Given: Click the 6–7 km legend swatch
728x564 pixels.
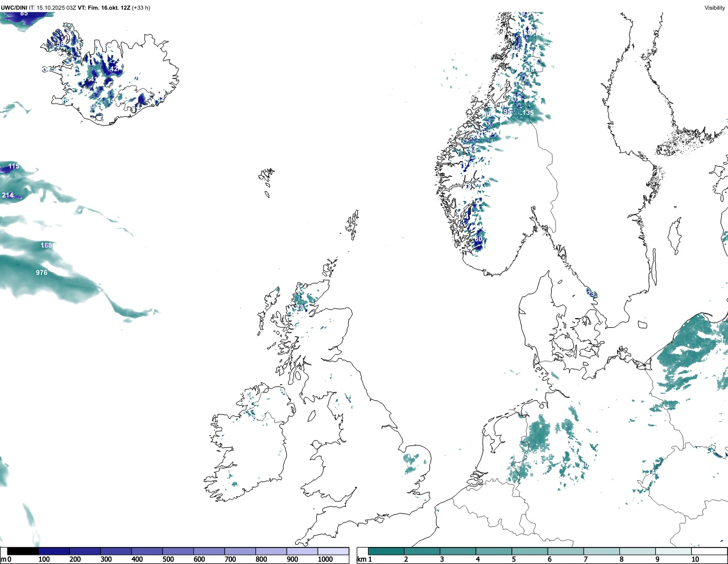Looking at the screenshot, I should [x=565, y=551].
